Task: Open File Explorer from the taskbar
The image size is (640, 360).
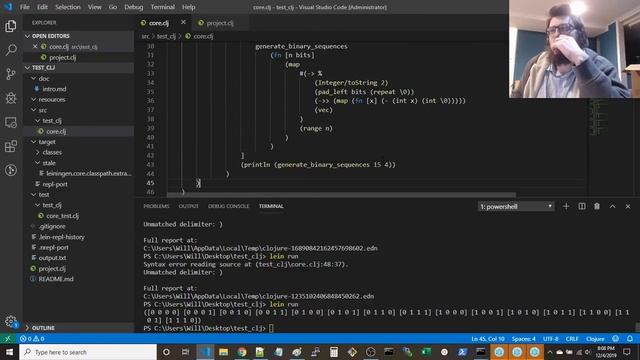Action: click(223, 352)
